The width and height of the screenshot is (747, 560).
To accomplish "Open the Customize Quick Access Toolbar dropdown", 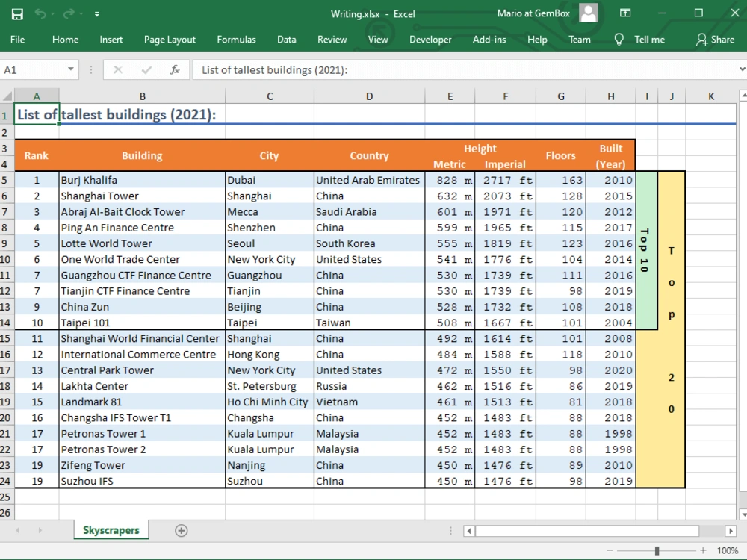I will tap(96, 14).
